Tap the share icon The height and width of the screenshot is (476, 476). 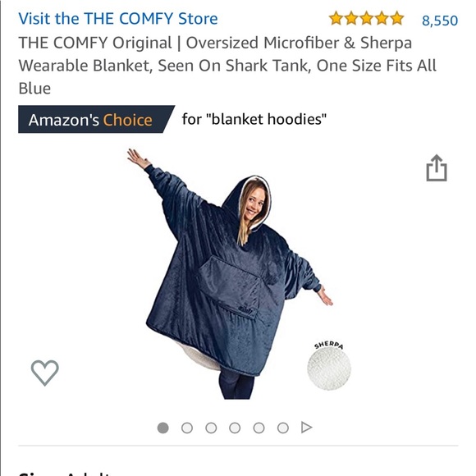(x=437, y=168)
